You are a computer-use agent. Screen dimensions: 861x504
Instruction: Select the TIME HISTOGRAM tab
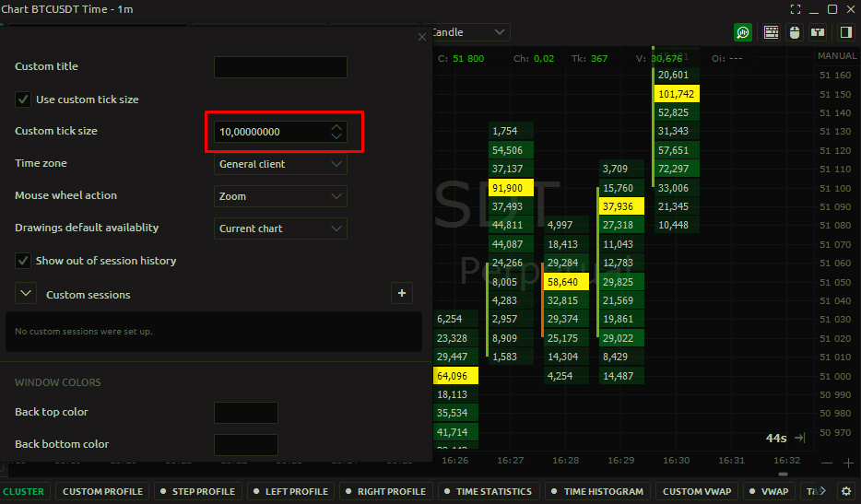(x=598, y=491)
